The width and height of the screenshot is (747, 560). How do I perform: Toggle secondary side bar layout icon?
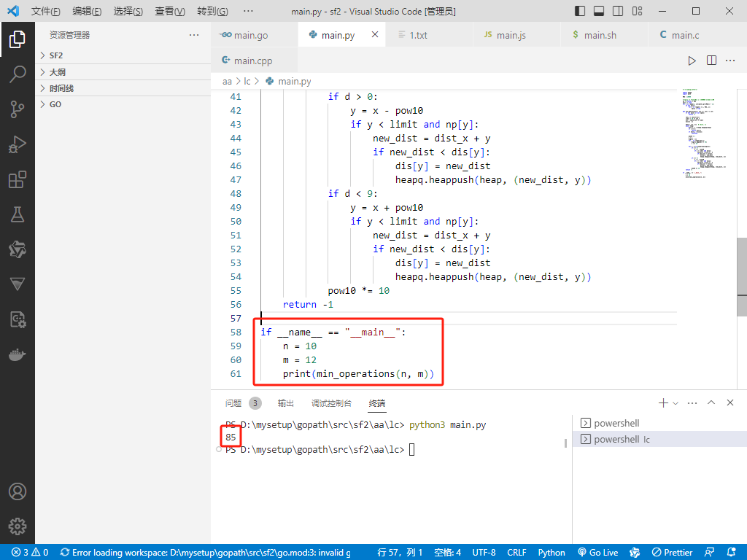pos(618,11)
